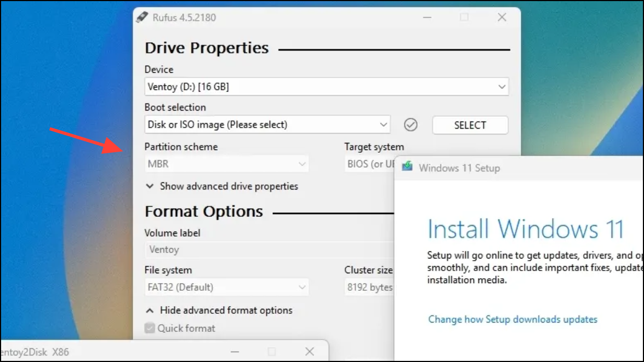Open the Cluster size 8192 bytes dropdown
Image resolution: width=644 pixels, height=362 pixels.
[x=369, y=288]
